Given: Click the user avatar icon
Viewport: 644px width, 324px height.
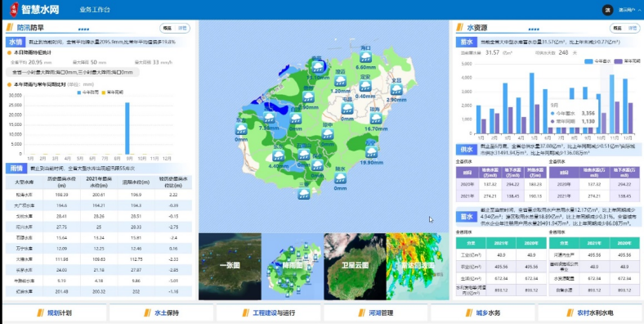Looking at the screenshot, I should pos(607,10).
